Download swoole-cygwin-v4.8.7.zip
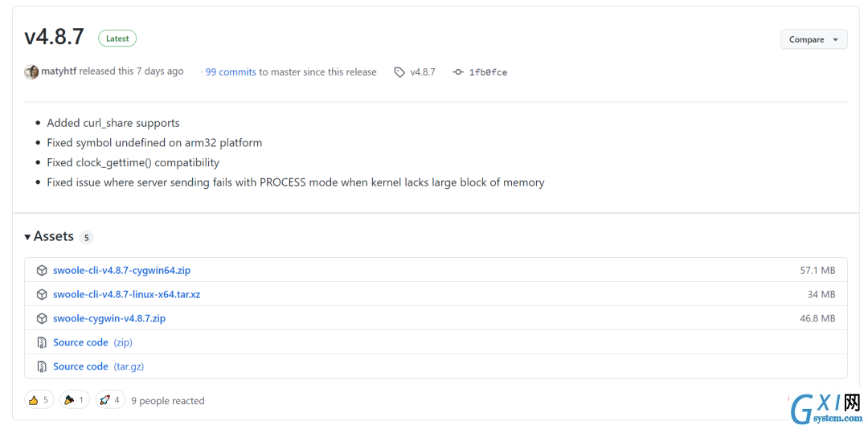Image resolution: width=868 pixels, height=425 pixels. pyautogui.click(x=109, y=319)
